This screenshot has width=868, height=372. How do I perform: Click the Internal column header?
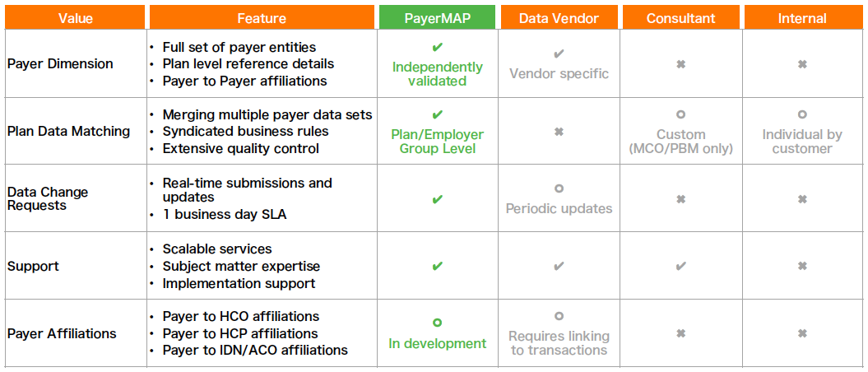tap(802, 18)
